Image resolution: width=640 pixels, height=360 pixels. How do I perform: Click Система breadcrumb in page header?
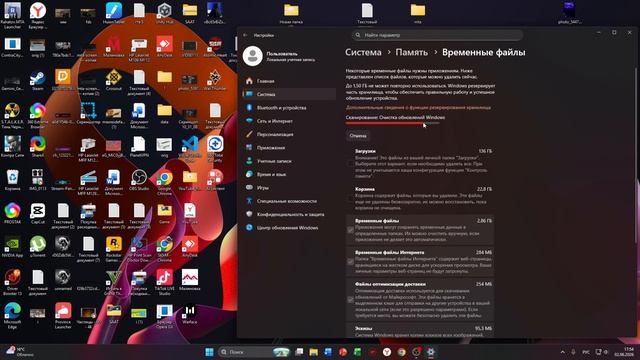click(363, 52)
